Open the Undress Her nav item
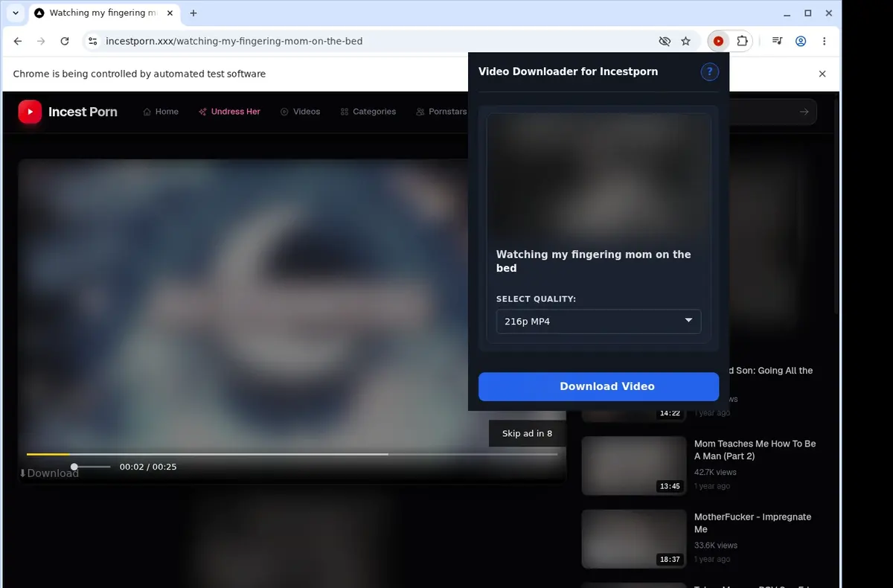Viewport: 893px width, 588px height. [229, 112]
